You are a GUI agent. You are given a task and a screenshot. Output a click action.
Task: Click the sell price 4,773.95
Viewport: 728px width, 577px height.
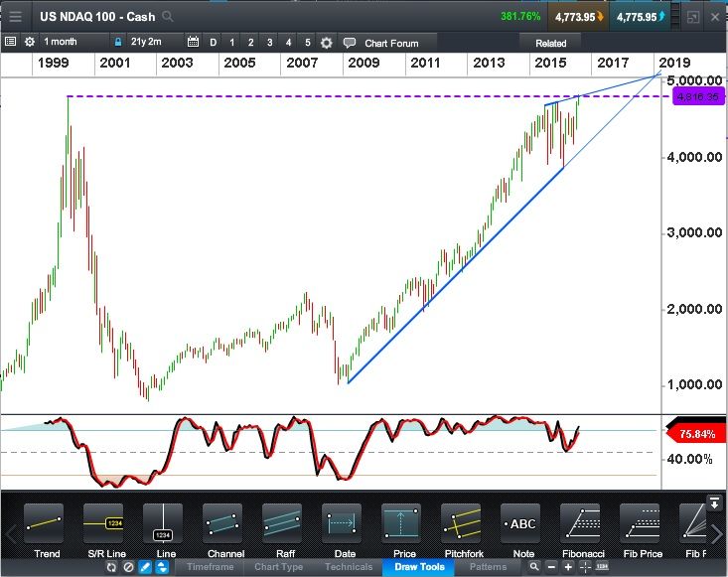click(578, 17)
